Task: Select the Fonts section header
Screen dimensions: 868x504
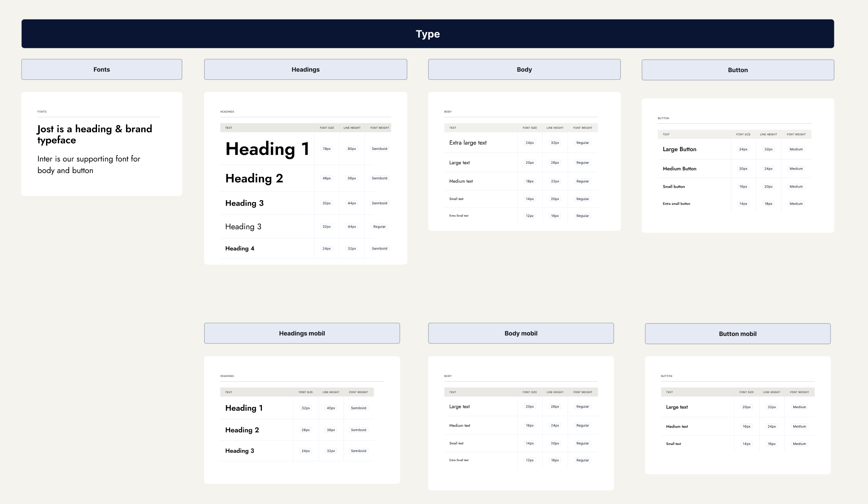Action: coord(102,70)
